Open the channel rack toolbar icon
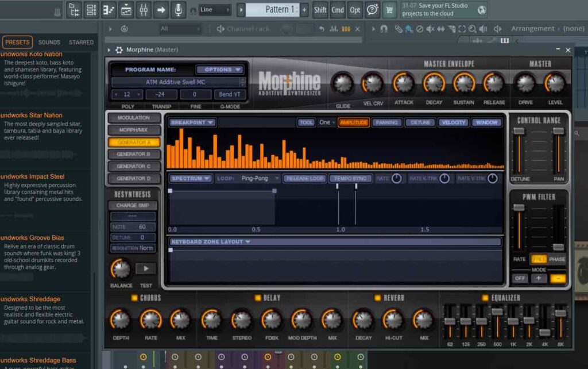The width and height of the screenshot is (588, 369). (x=91, y=10)
